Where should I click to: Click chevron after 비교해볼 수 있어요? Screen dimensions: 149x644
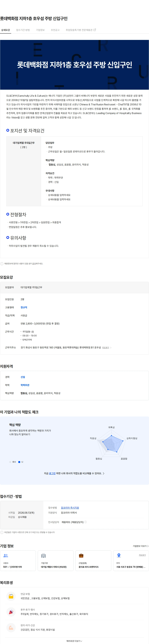click(x=104, y=473)
